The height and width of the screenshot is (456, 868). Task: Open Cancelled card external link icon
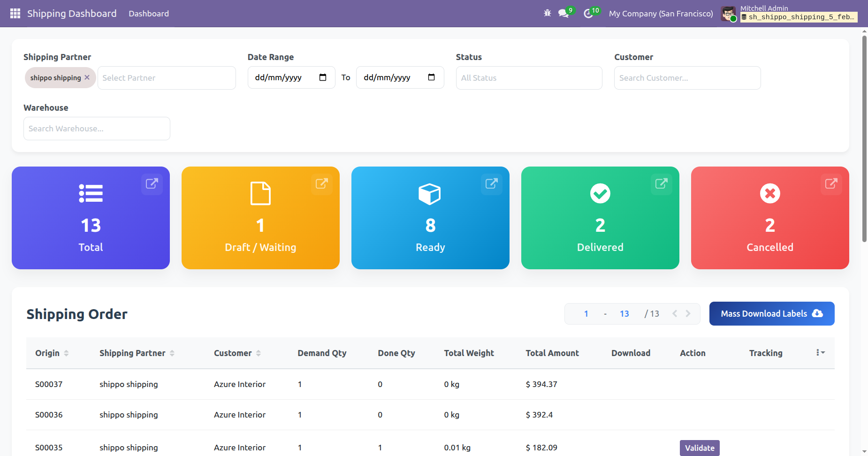pos(831,183)
